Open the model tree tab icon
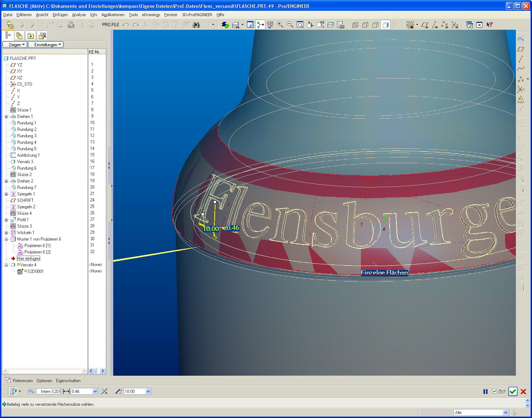This screenshot has height=418, width=532. point(8,35)
